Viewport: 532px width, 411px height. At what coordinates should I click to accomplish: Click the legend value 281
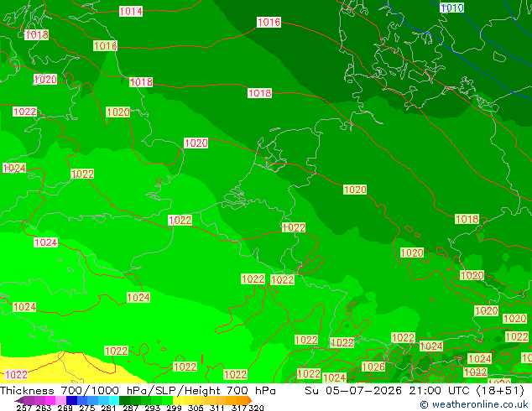pos(108,408)
